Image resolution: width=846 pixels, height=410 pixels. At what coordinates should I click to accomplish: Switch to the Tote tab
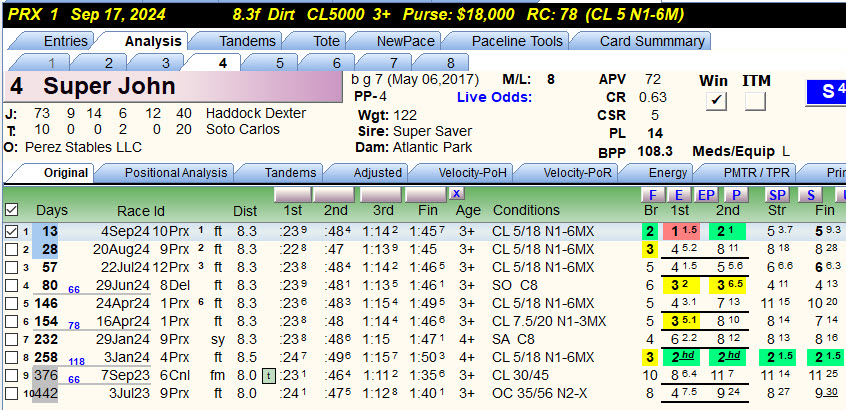click(x=327, y=41)
